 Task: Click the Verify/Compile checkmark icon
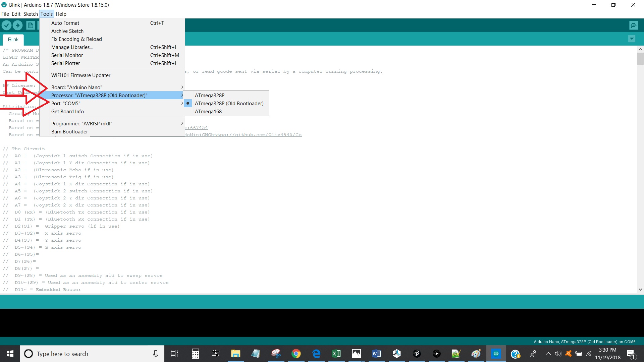(x=7, y=25)
